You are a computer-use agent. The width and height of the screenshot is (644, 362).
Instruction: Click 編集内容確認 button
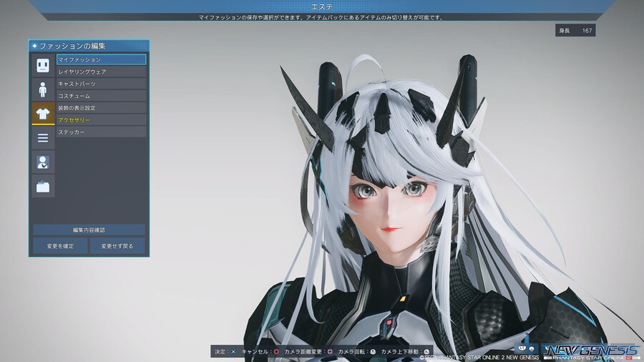click(89, 230)
